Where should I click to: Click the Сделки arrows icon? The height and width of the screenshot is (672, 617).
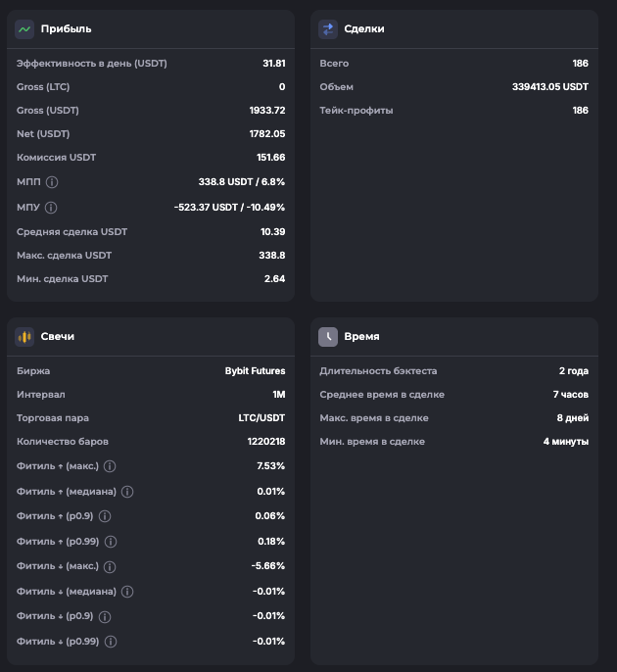point(328,29)
